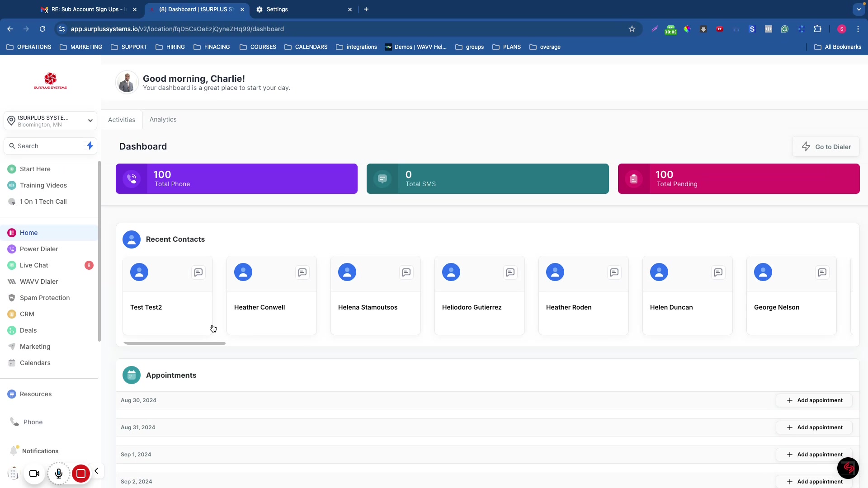The image size is (868, 488).
Task: Open the browser extensions puzzle icon
Action: [x=817, y=29]
